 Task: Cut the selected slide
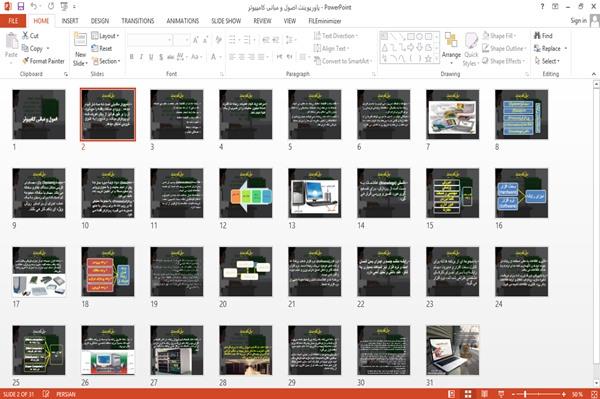(30, 36)
